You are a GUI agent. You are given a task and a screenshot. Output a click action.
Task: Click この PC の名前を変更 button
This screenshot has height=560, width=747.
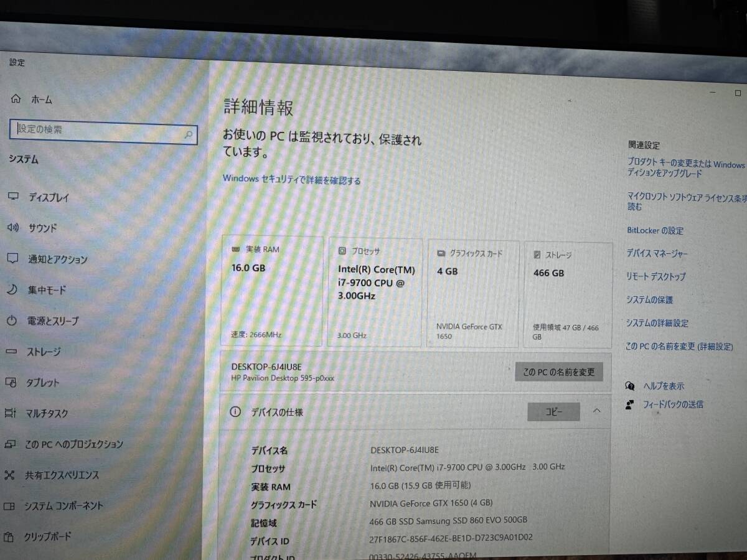(x=559, y=372)
